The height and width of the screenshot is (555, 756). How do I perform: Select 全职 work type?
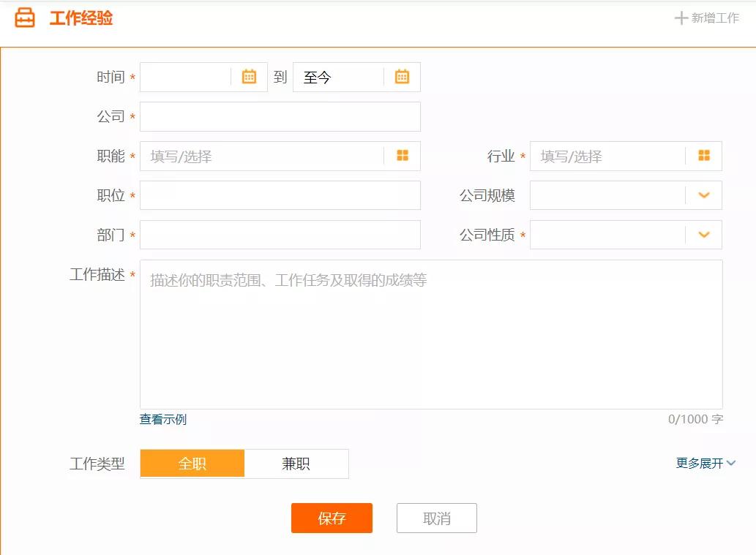[191, 463]
